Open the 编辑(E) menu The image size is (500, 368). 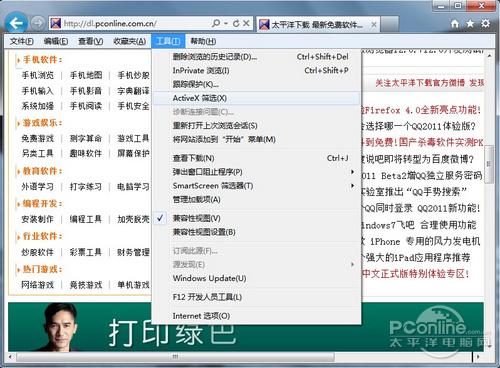[56, 41]
